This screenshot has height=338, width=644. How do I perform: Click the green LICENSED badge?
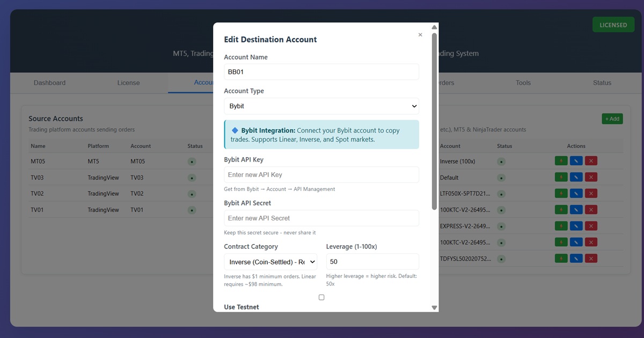[613, 25]
